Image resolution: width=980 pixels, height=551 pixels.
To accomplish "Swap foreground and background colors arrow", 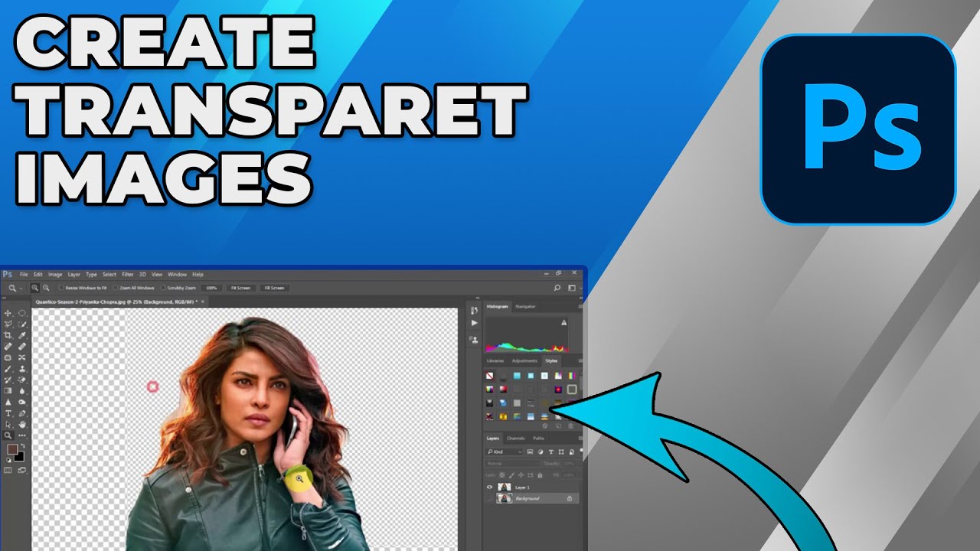I will point(23,445).
